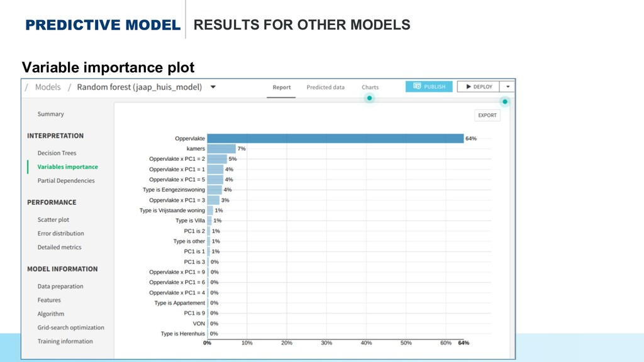
Task: Export the variable importance chart
Action: [487, 115]
